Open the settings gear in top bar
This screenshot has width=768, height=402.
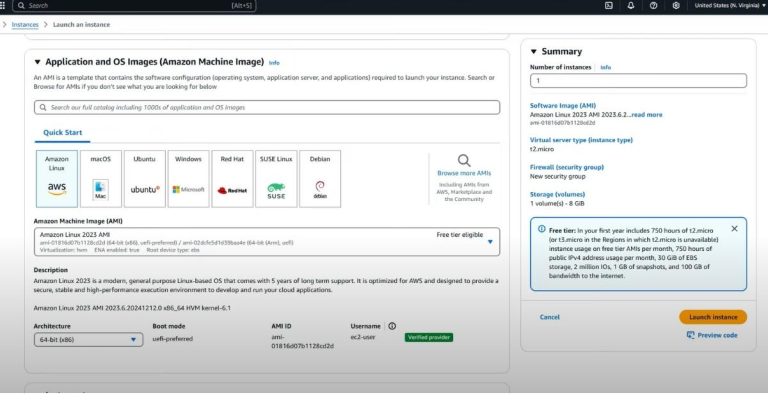tap(676, 5)
